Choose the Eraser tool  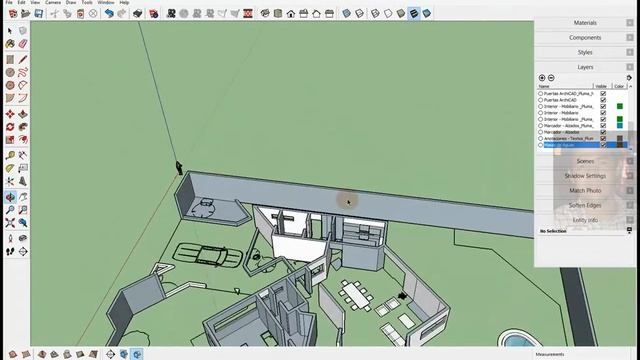(23, 44)
